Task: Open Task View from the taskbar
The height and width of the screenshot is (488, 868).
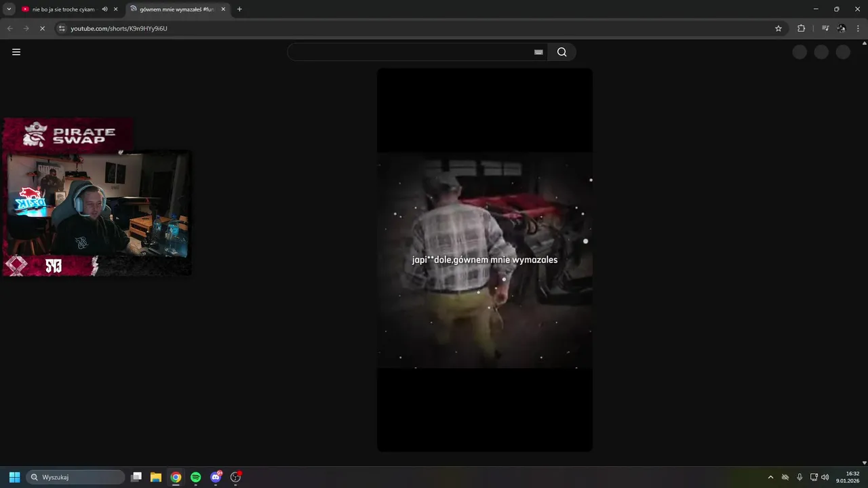Action: pyautogui.click(x=136, y=477)
